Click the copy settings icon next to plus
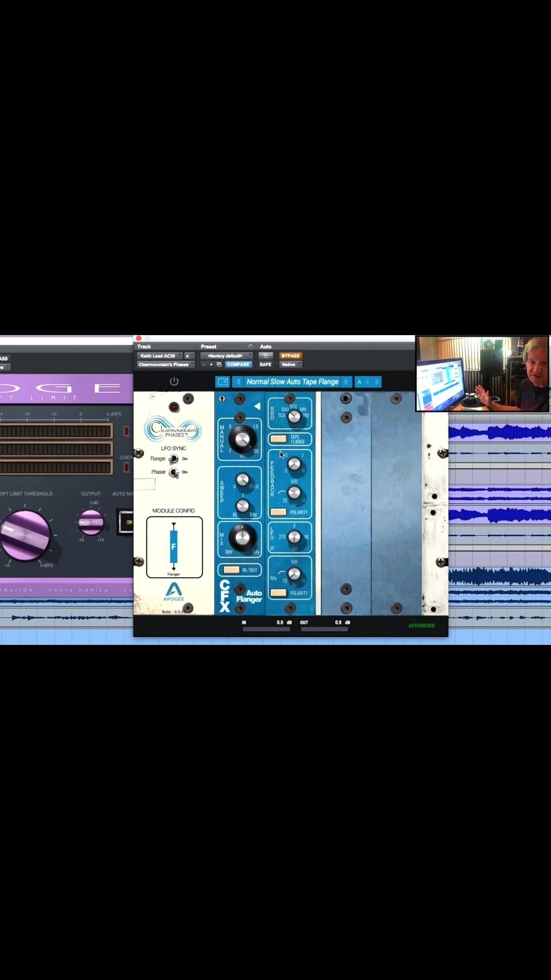 point(219,365)
